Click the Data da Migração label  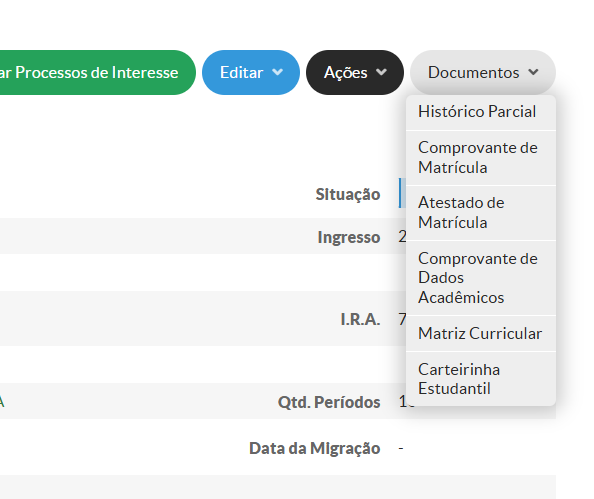(x=314, y=449)
